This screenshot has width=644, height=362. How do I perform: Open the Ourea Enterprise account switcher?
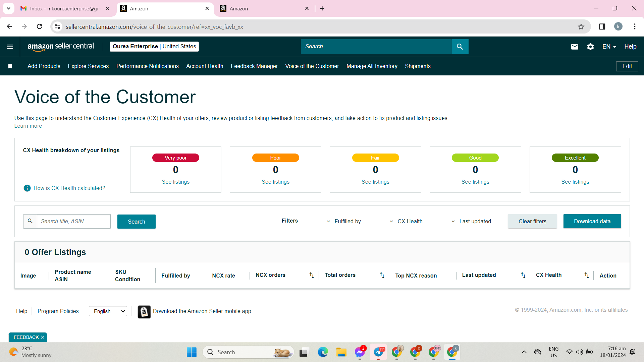click(x=154, y=47)
